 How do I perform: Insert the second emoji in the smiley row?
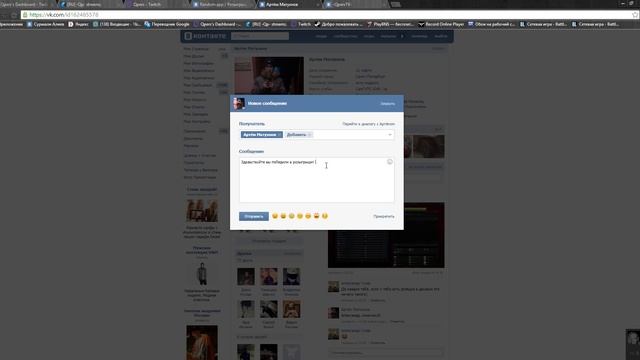pyautogui.click(x=283, y=216)
